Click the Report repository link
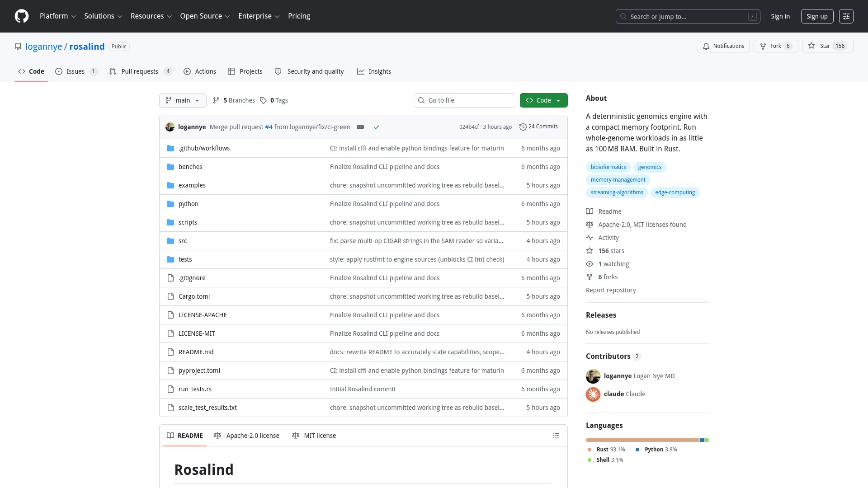 pos(611,290)
